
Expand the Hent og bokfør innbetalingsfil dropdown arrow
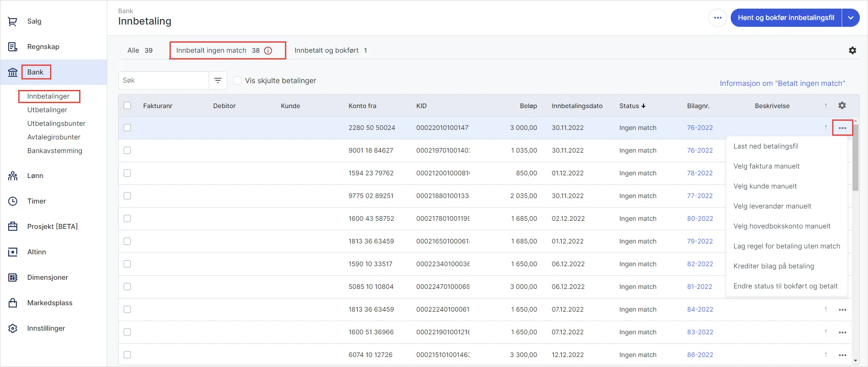tap(851, 18)
